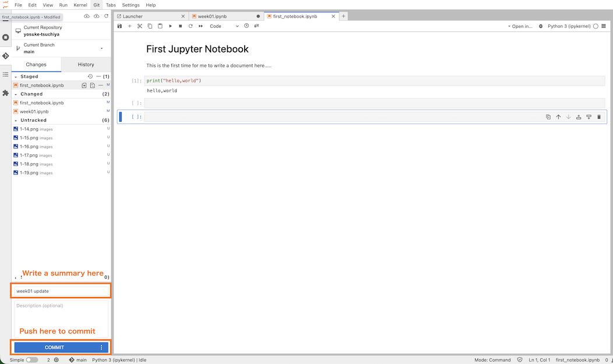Open the extension manager puzzle icon
Viewport: 613px width, 364px height.
[5, 93]
